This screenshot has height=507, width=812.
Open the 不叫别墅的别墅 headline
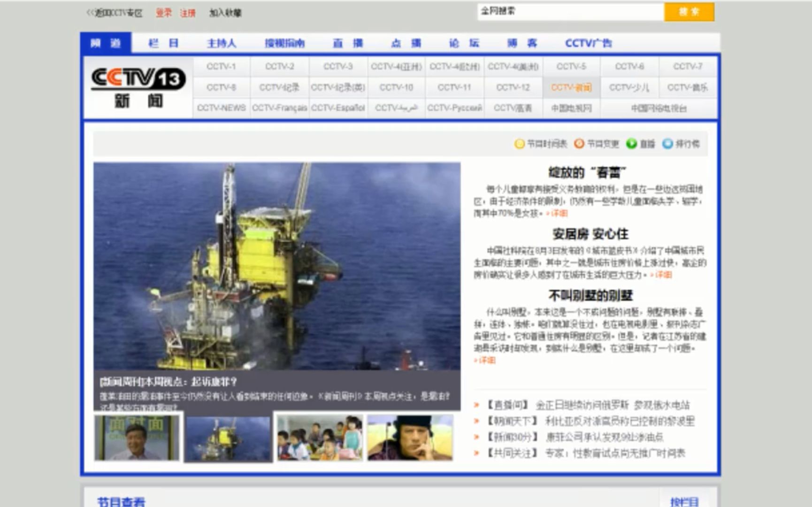click(x=590, y=295)
